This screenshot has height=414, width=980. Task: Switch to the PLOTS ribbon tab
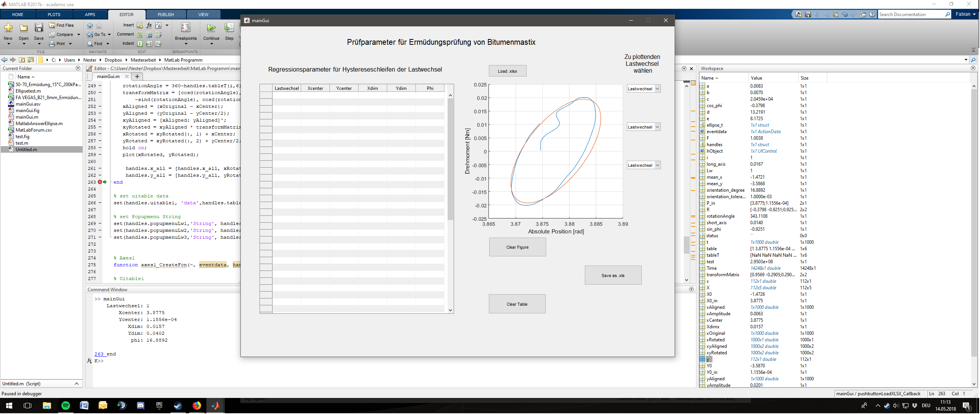54,15
